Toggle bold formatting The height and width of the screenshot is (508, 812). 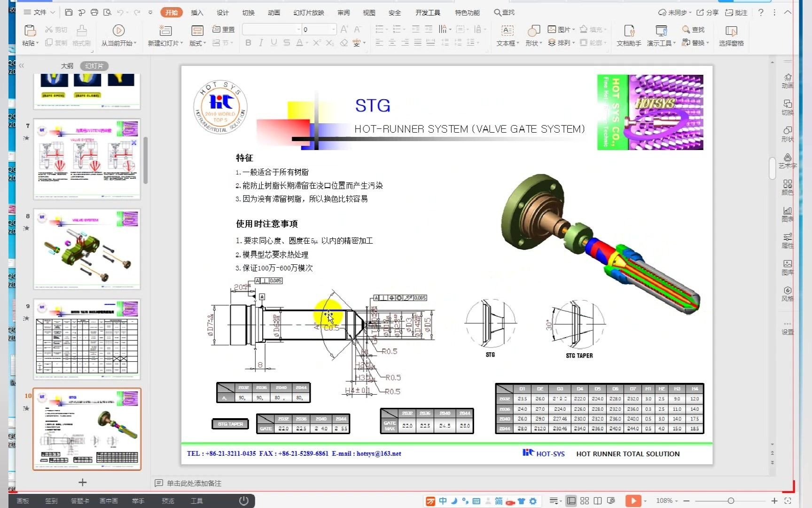click(248, 42)
